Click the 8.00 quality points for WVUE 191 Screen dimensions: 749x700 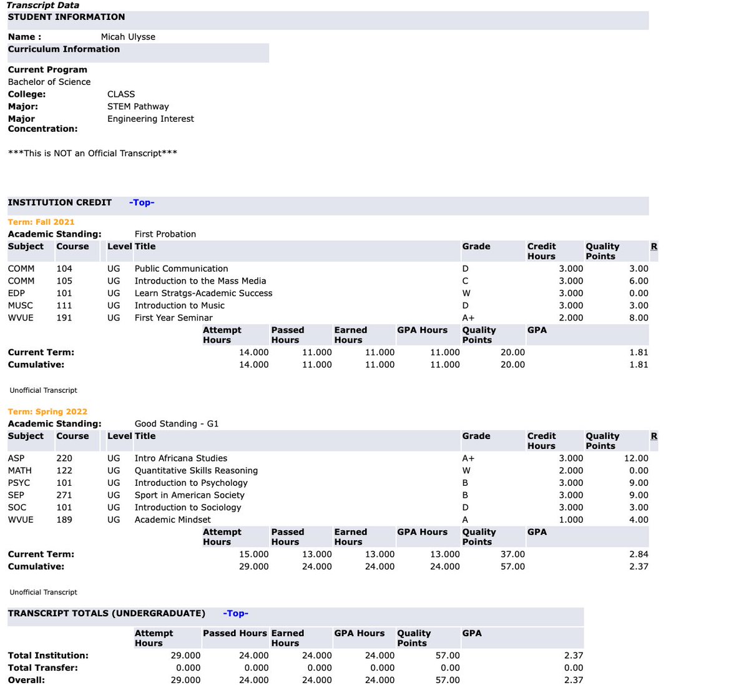pyautogui.click(x=639, y=318)
